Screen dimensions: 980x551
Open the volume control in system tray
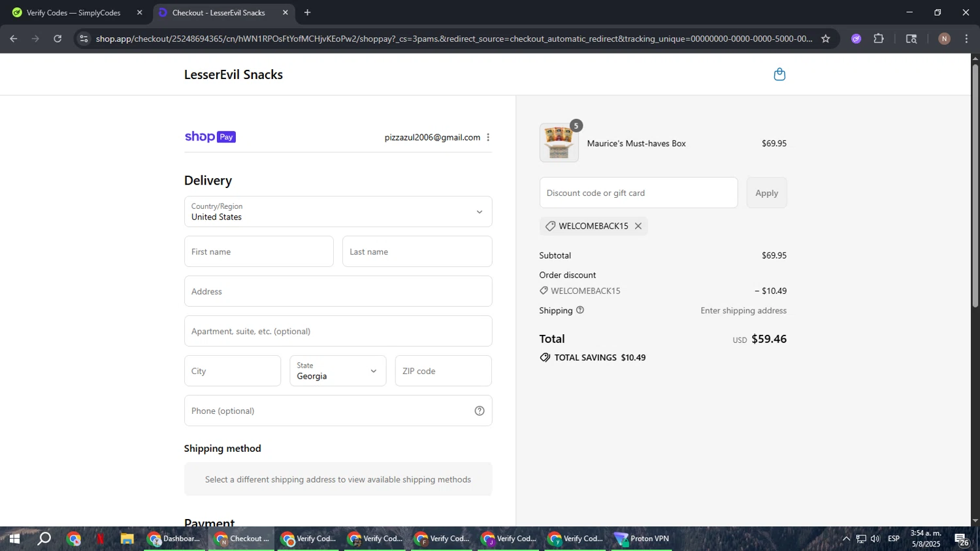tap(875, 539)
